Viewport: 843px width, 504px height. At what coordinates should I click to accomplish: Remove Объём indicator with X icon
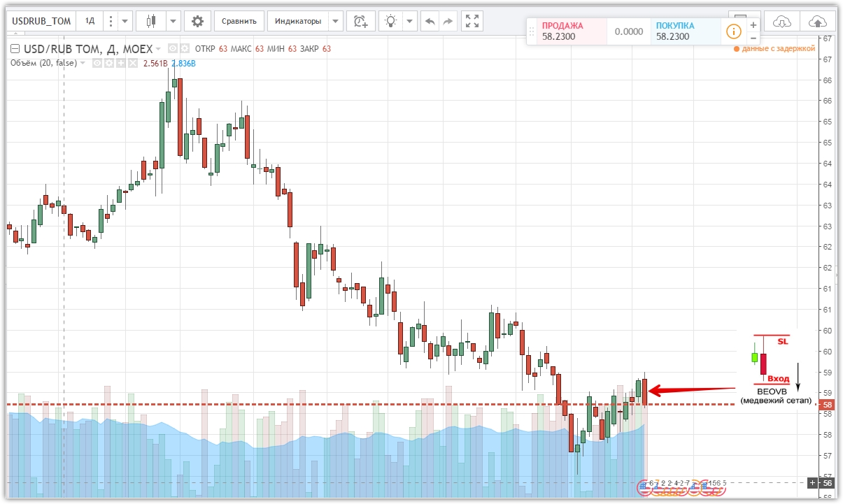[x=132, y=63]
